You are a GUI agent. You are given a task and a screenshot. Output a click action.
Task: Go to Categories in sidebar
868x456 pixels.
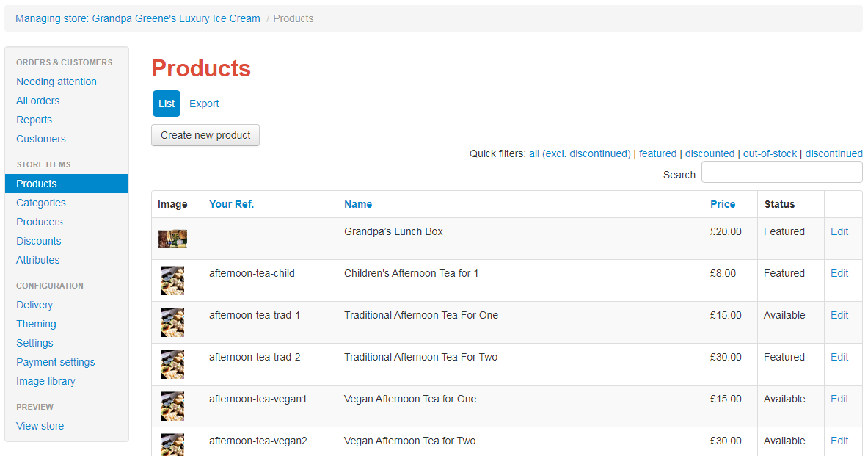[x=41, y=203]
